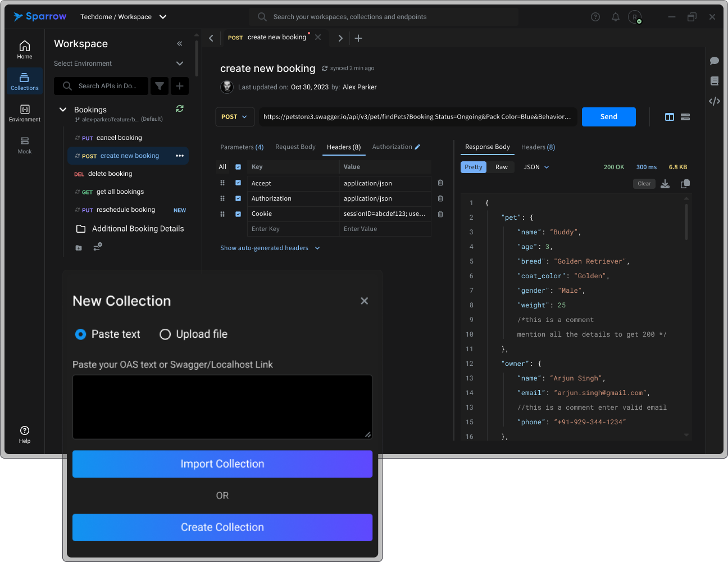
Task: Switch to the Request Body tab
Action: pos(295,147)
